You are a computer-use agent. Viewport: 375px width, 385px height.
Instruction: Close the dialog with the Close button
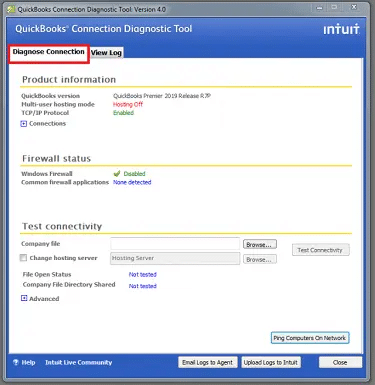[340, 362]
